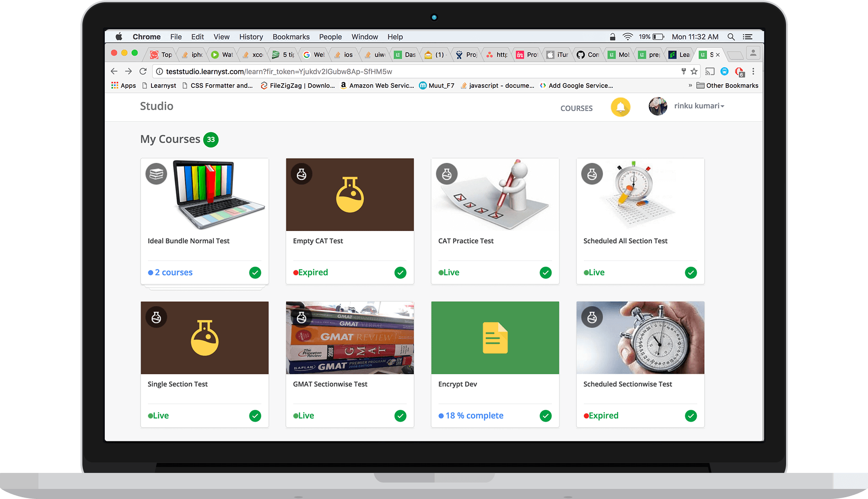Click flask badge on CAT Practice Test card

coord(447,174)
